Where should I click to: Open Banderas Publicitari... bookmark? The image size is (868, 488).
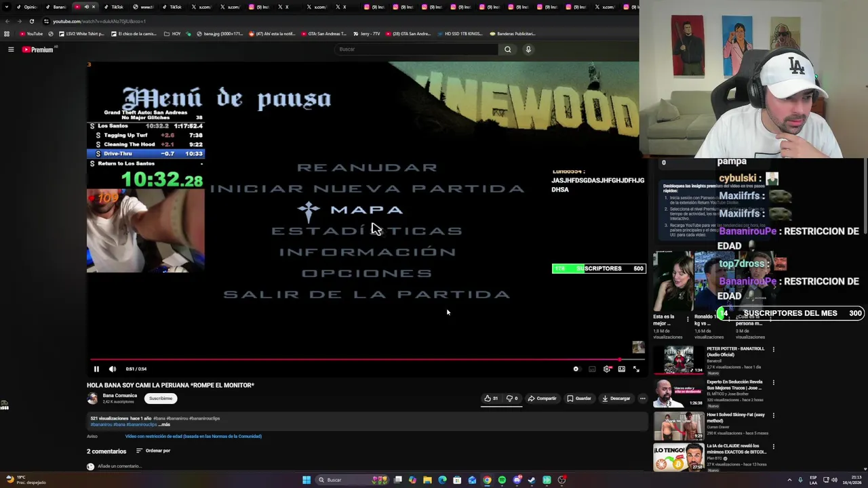512,33
